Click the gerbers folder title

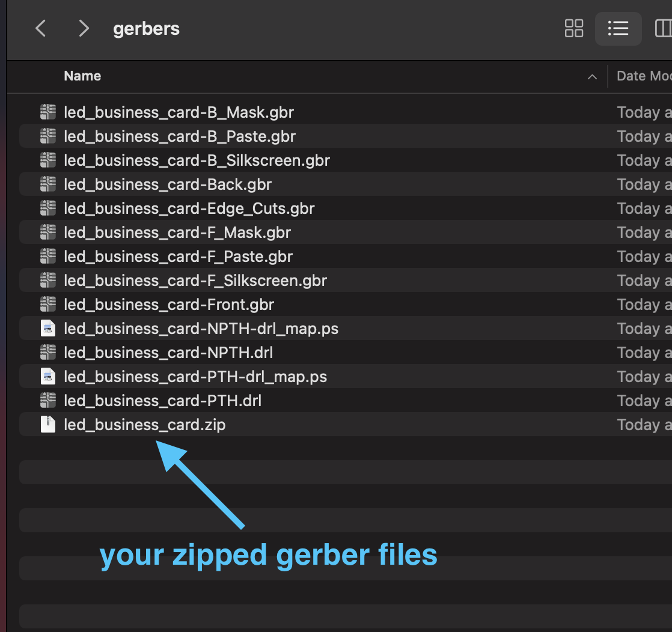[x=146, y=29]
